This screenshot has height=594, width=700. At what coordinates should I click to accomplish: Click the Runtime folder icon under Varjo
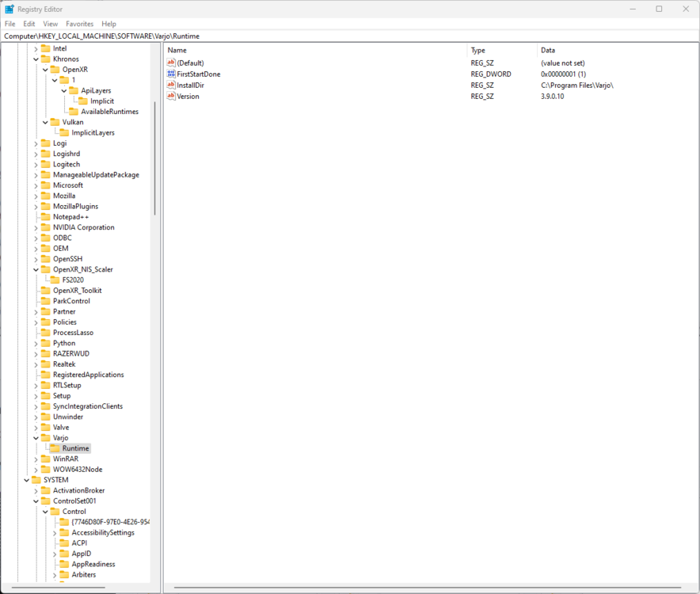point(55,448)
